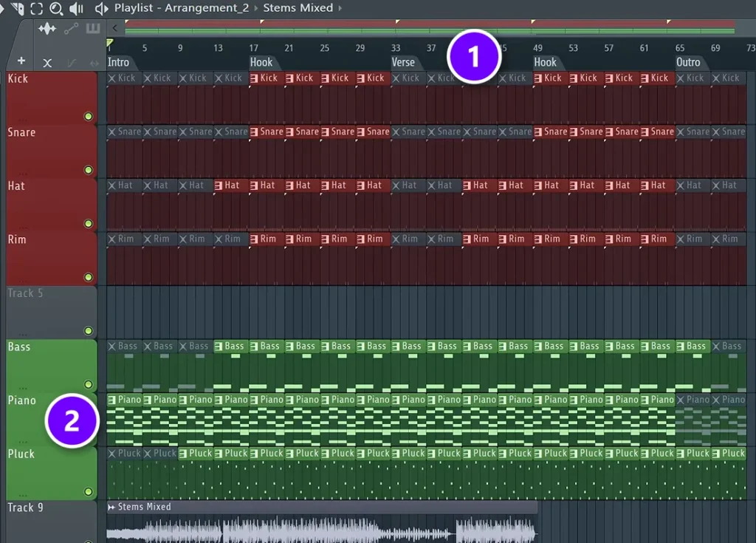The height and width of the screenshot is (543, 756).
Task: Click the crossed-arrows icon beside the plus
Action: [47, 63]
